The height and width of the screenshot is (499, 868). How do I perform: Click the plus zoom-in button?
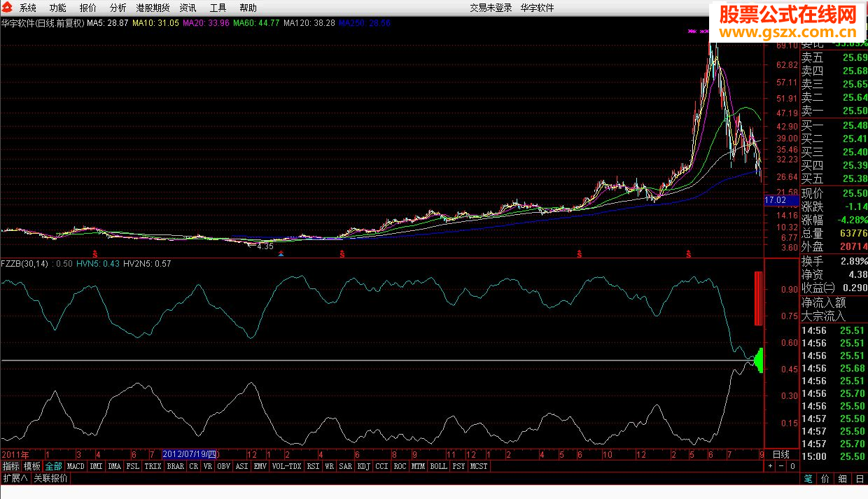click(x=770, y=466)
